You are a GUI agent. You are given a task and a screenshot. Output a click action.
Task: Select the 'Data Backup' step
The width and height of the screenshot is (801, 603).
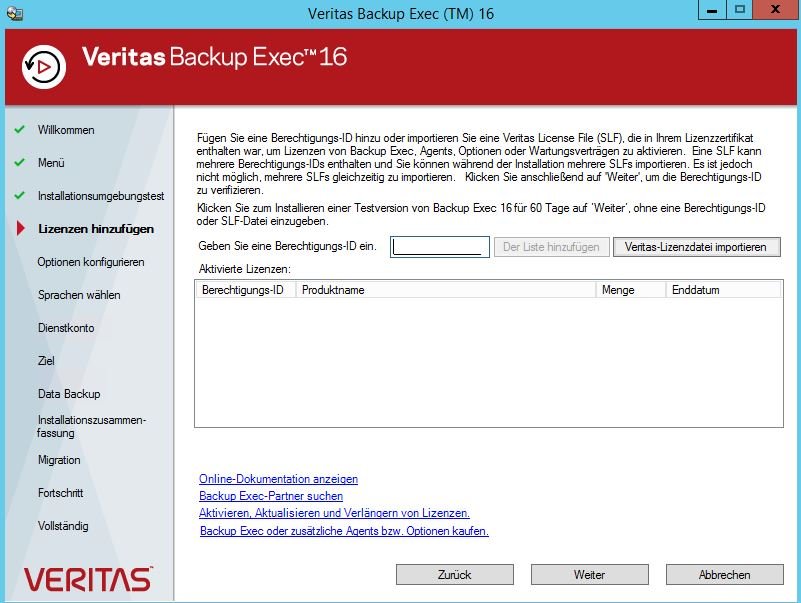69,393
